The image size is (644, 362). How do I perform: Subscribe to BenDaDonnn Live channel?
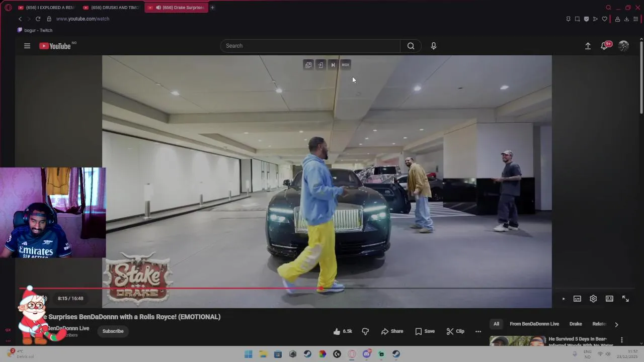(x=113, y=331)
